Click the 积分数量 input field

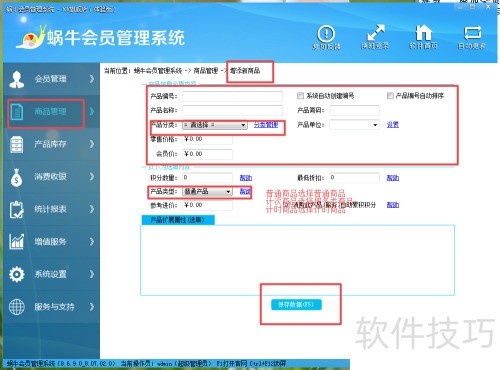click(x=207, y=178)
